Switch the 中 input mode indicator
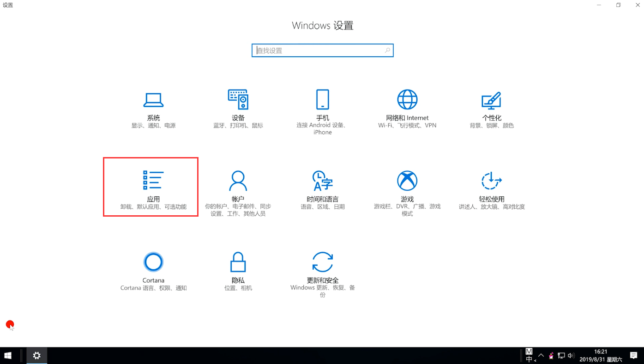The height and width of the screenshot is (364, 644). [529, 359]
